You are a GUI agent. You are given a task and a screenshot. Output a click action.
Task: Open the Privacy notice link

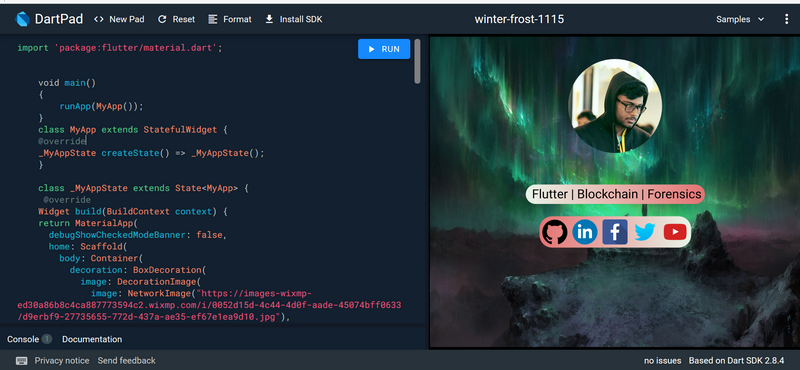(x=62, y=360)
